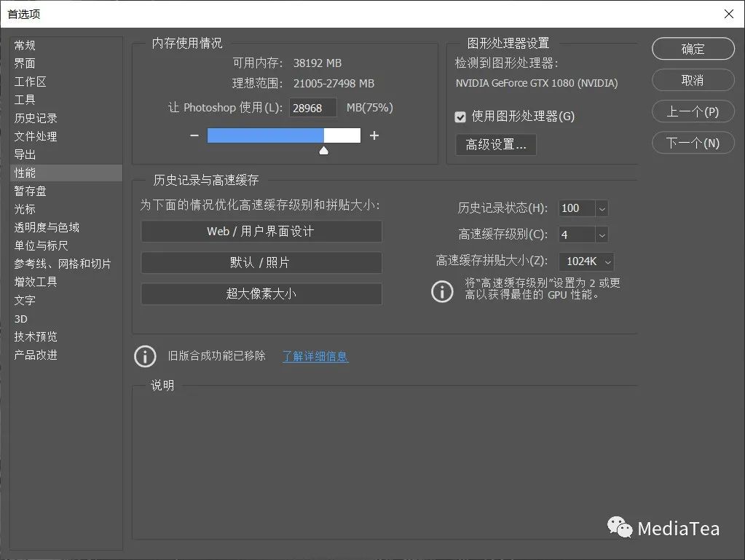Image resolution: width=745 pixels, height=560 pixels.
Task: Open the 技术预览 preferences category
Action: [x=36, y=336]
